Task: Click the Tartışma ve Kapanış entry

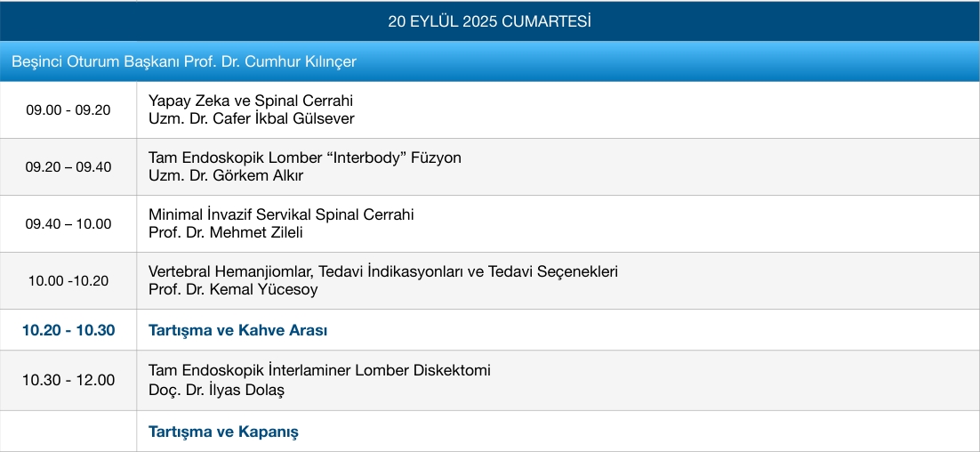Action: [223, 432]
